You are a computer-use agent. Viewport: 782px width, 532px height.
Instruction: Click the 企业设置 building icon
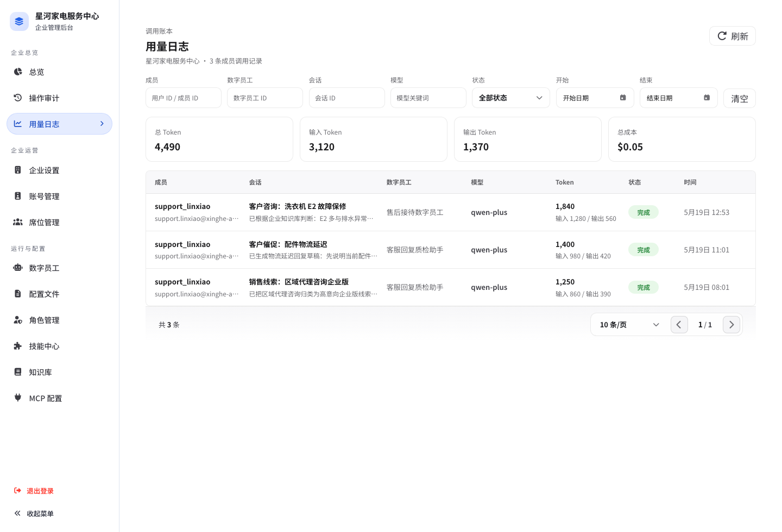18,170
